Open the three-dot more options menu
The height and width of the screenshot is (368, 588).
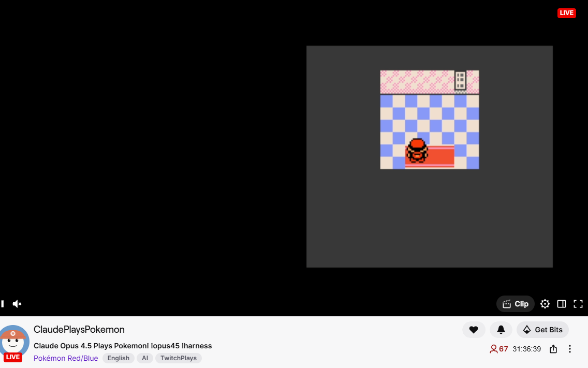pos(569,349)
